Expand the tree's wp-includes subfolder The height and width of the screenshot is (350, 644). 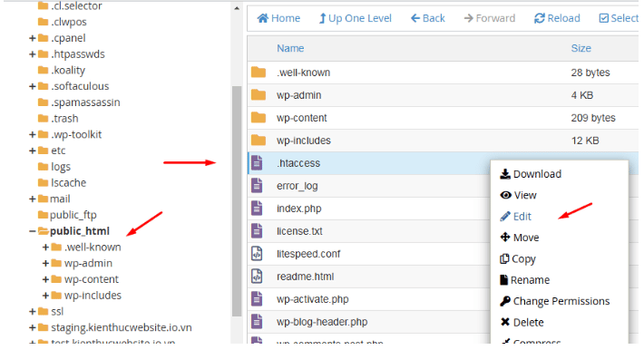click(x=45, y=296)
